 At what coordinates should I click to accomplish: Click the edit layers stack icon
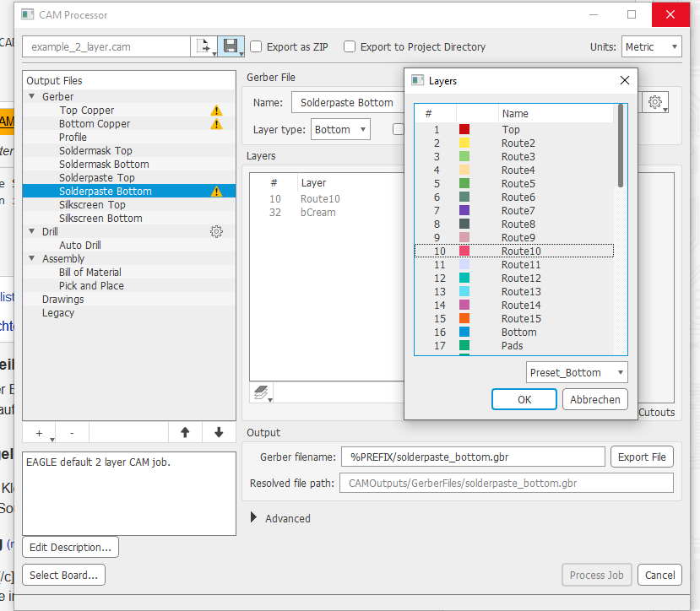tap(262, 392)
